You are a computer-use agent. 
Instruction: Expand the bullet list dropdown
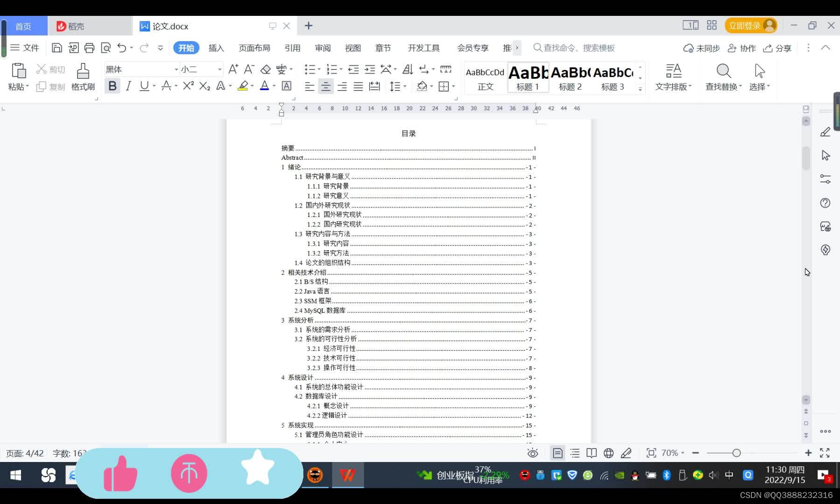point(319,70)
